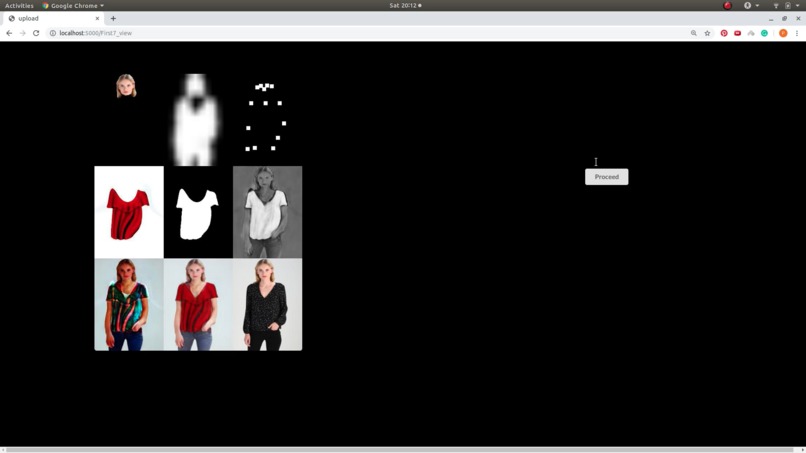The image size is (806, 453).
Task: Bookmark this page with star icon
Action: (x=707, y=33)
